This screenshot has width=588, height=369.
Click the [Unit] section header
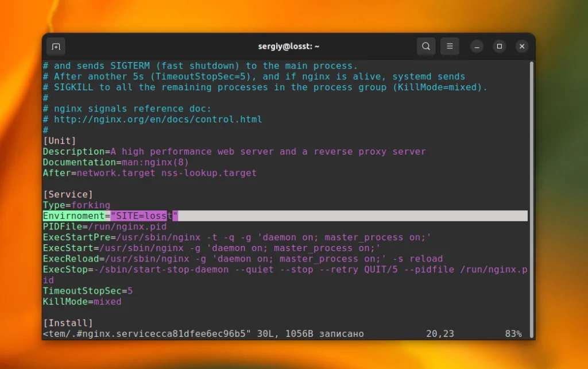click(x=59, y=141)
